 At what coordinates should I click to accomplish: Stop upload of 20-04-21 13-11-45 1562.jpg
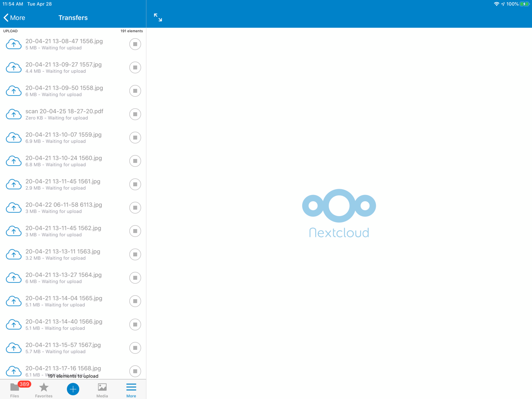click(x=135, y=231)
